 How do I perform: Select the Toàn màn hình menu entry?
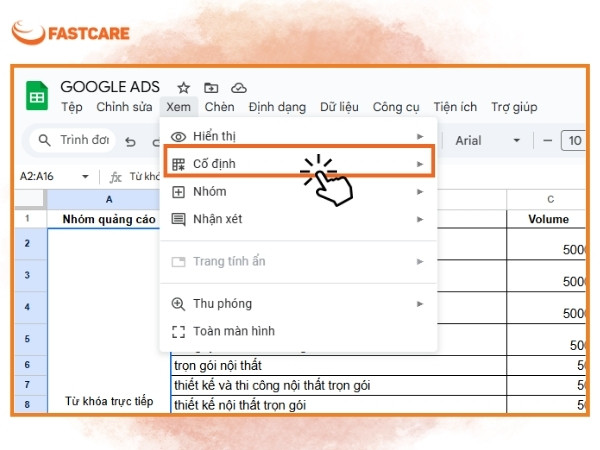[298, 331]
